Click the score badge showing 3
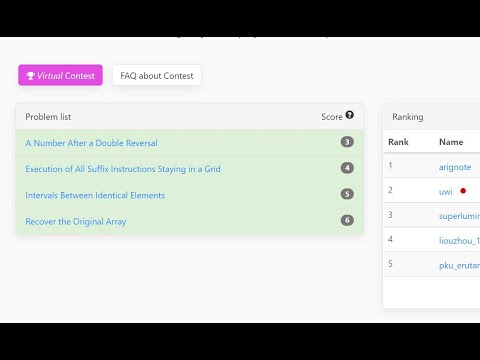The height and width of the screenshot is (360, 480). (347, 142)
